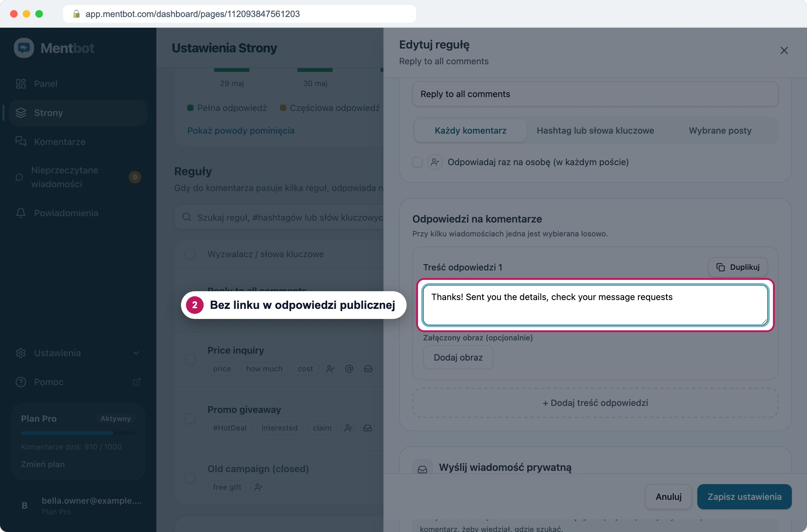Select the Price inquiry rule checkbox
Viewport: 807px width, 532px height.
[x=190, y=359]
